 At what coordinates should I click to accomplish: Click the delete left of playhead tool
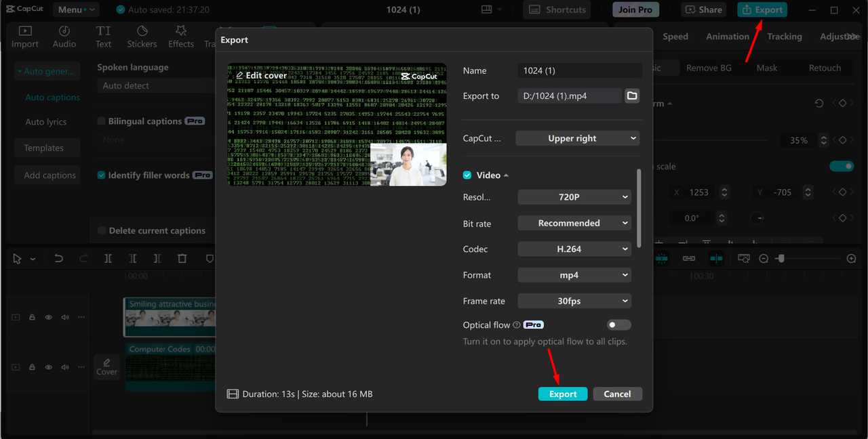pyautogui.click(x=133, y=259)
